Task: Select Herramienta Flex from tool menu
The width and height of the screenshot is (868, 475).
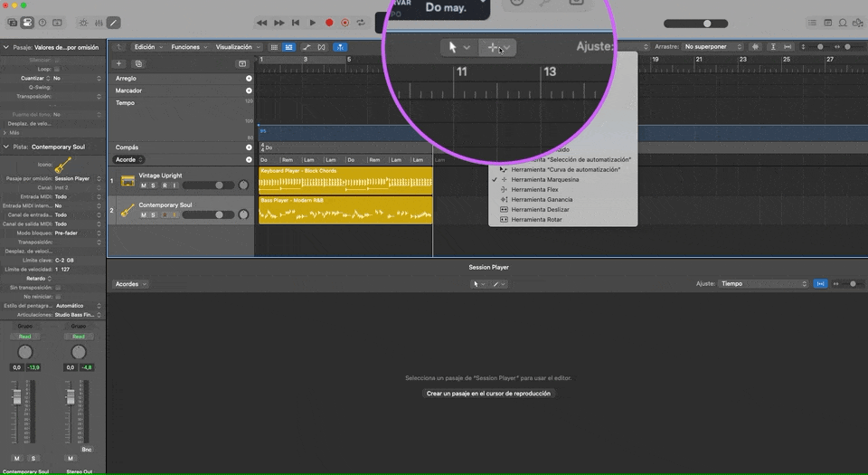Action: click(534, 189)
